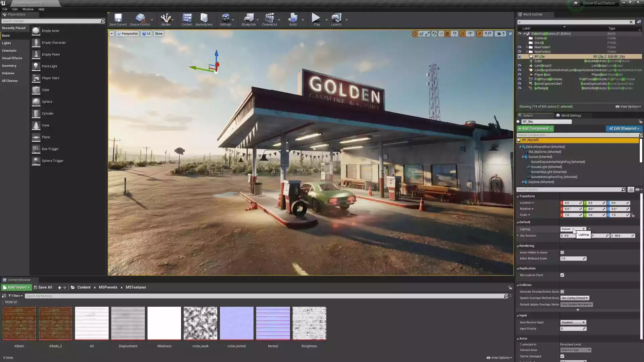Viewport: 644px width, 362px height.
Task: Open the Perspective viewport dropdown
Action: point(127,34)
